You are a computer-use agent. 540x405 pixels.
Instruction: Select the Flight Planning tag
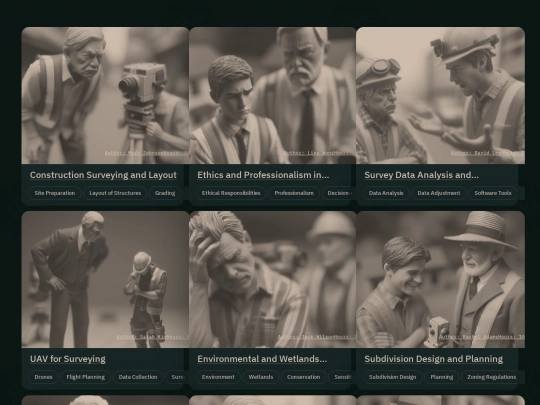tap(85, 377)
